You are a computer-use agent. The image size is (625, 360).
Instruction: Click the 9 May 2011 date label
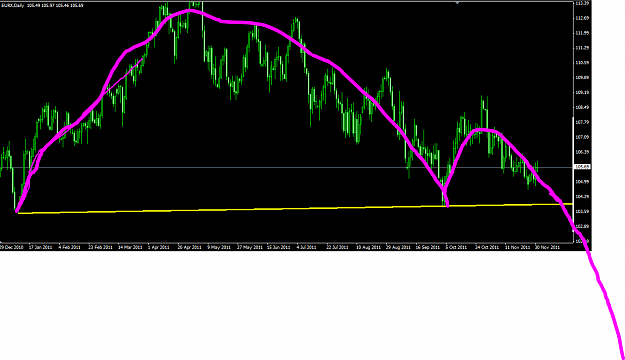219,247
